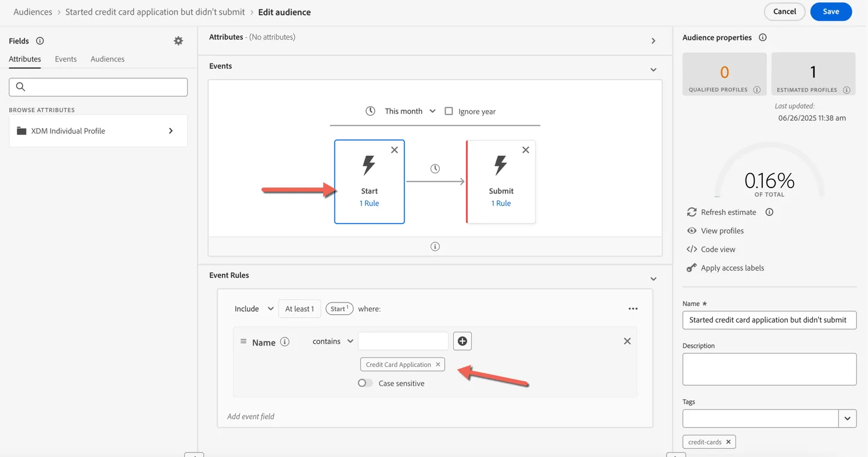Select the Submit event lightning icon
The image size is (868, 457).
pos(500,165)
